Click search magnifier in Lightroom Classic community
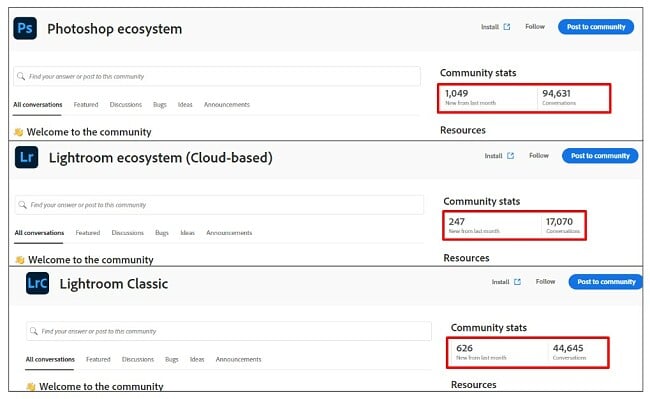The image size is (650, 399). [34, 331]
